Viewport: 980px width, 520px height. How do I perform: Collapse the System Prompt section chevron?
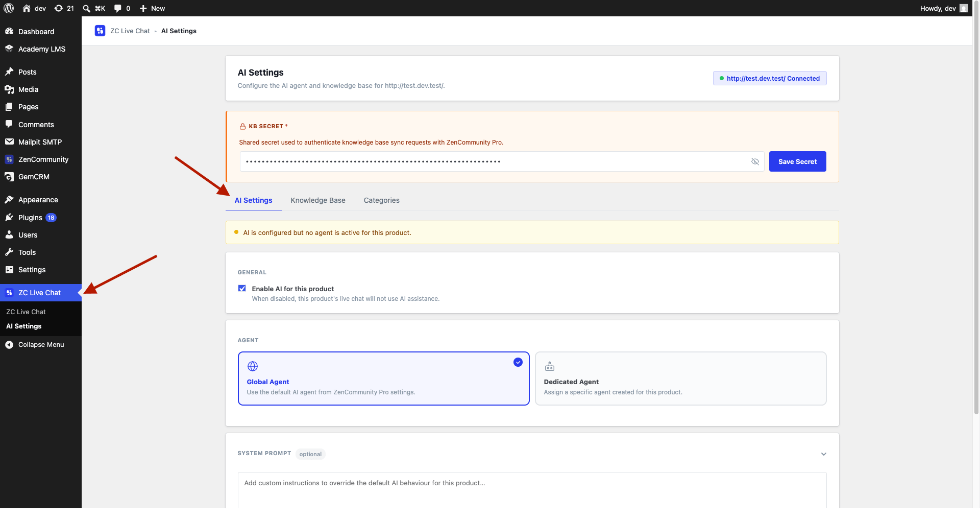point(823,454)
